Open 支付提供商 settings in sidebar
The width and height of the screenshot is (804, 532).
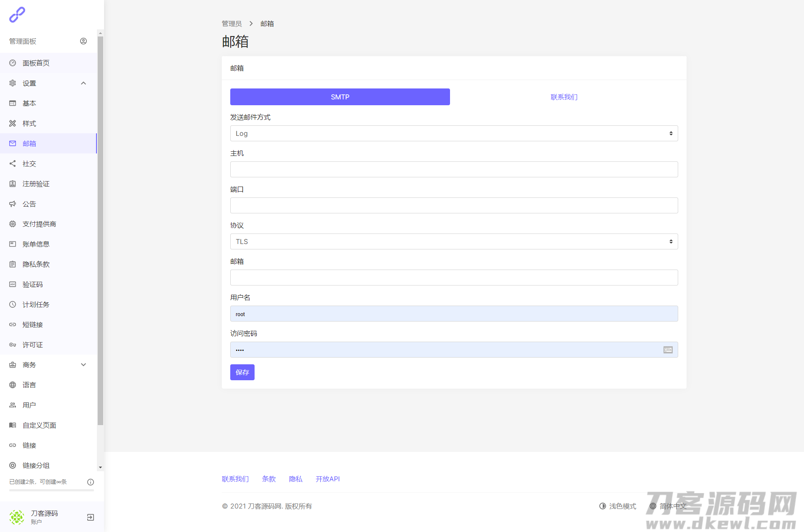click(39, 224)
